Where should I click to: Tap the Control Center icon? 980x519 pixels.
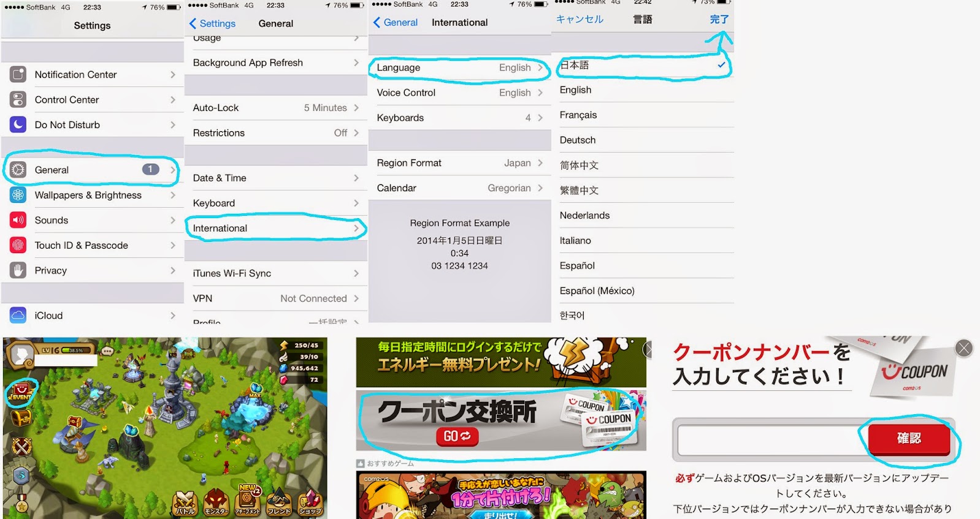(18, 99)
